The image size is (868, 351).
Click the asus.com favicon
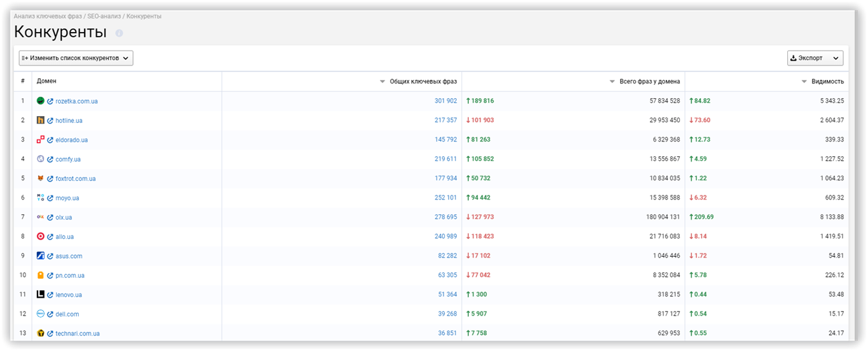point(41,256)
